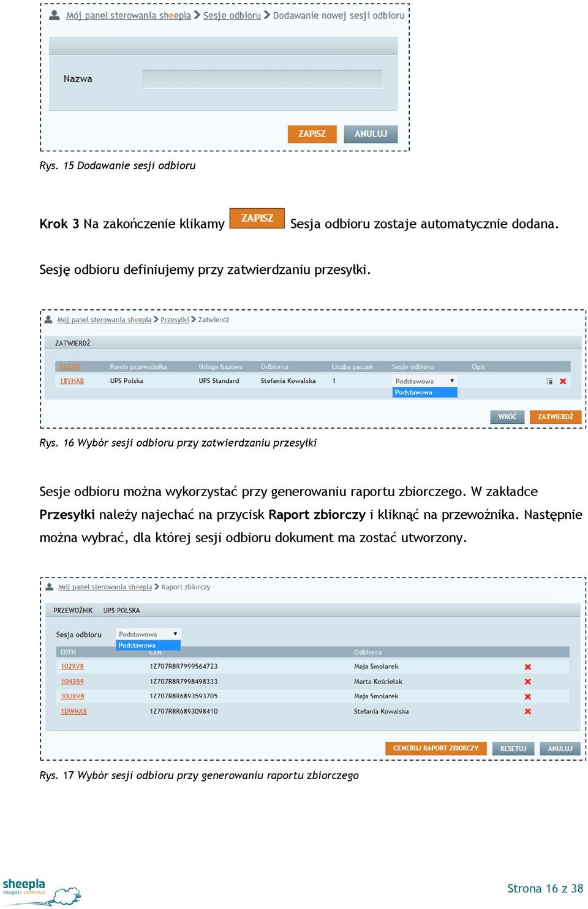Remove 1DWHAB Stefania Kowalska row with red X
The image size is (588, 909).
[528, 711]
